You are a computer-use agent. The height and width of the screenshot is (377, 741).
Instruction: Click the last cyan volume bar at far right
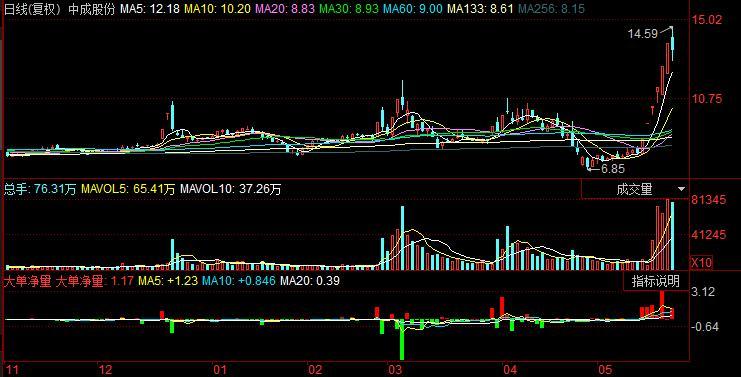[672, 236]
